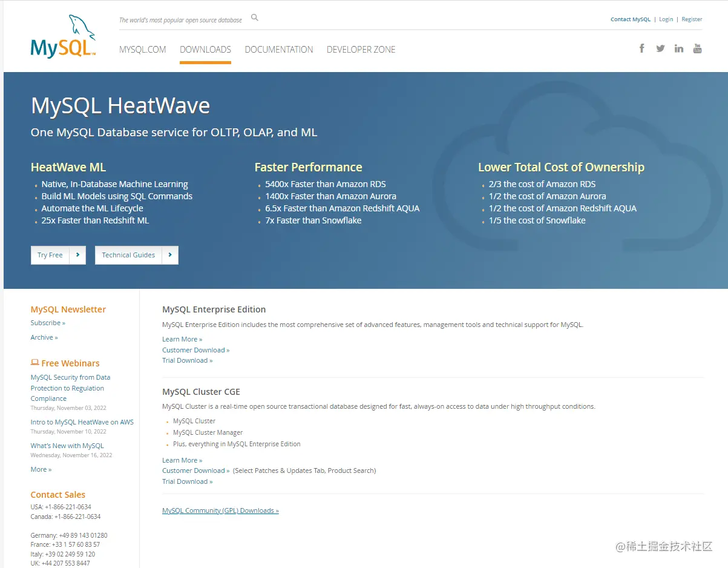Open Technical Guides button

[137, 255]
